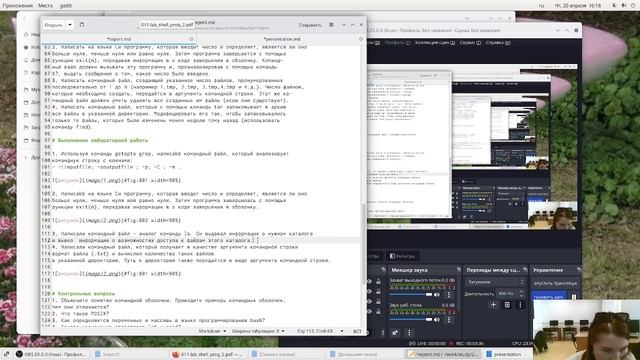Click the Фильтры button in OBS
The image size is (640, 360).
pos(402,256)
